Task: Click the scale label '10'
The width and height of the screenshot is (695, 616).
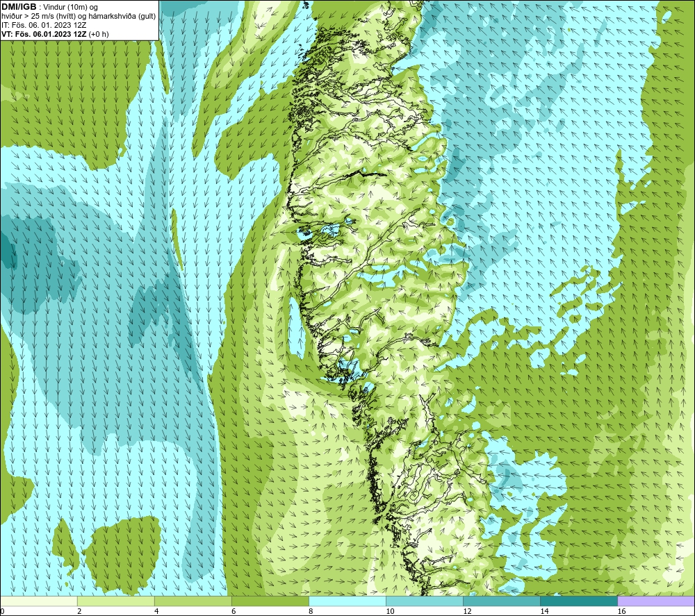Action: coord(390,612)
